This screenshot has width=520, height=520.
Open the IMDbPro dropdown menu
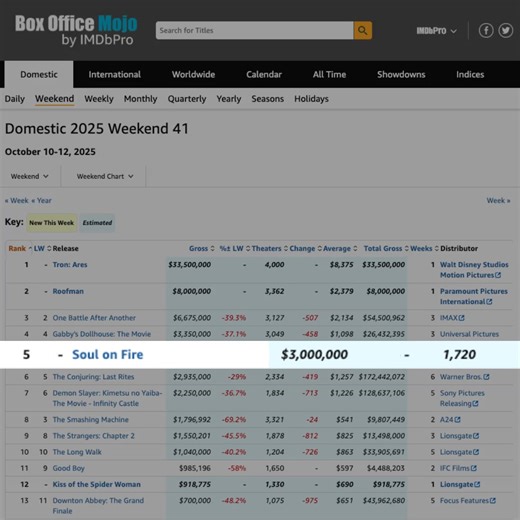click(x=436, y=31)
